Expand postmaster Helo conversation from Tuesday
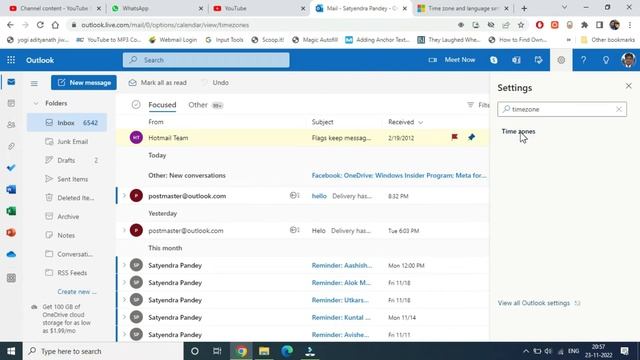The width and height of the screenshot is (640, 360). click(x=124, y=230)
